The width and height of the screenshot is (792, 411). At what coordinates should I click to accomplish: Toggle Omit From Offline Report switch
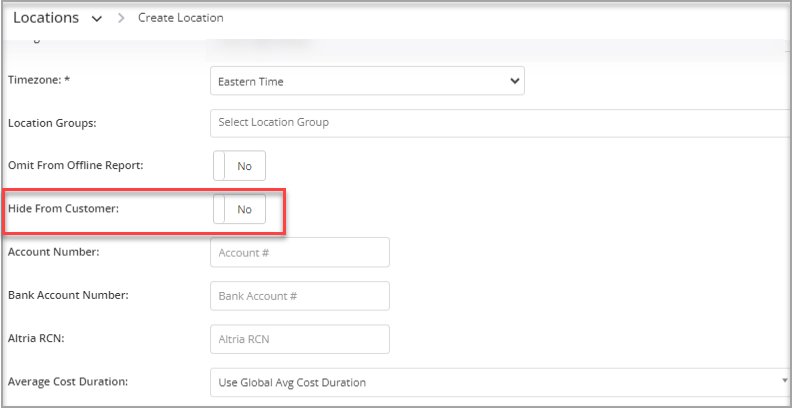(x=239, y=166)
